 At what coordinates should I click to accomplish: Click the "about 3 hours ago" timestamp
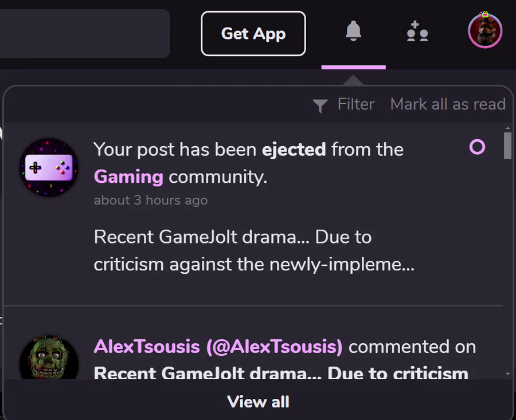coord(151,200)
